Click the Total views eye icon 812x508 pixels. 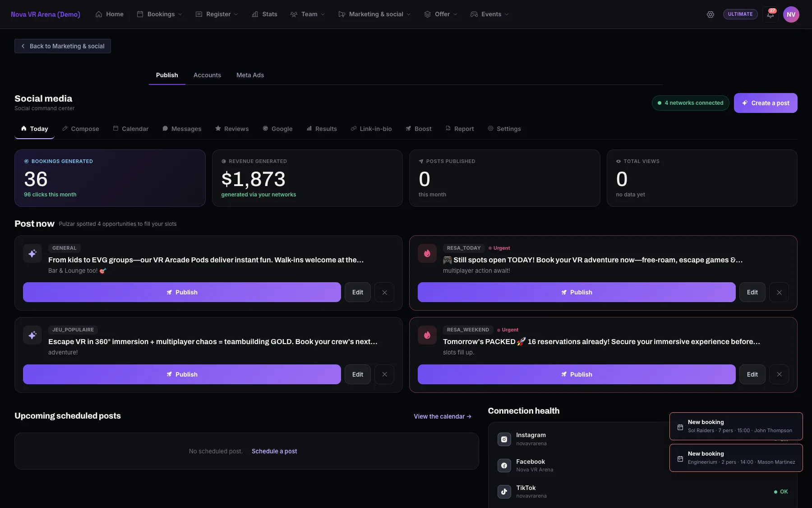pos(618,161)
